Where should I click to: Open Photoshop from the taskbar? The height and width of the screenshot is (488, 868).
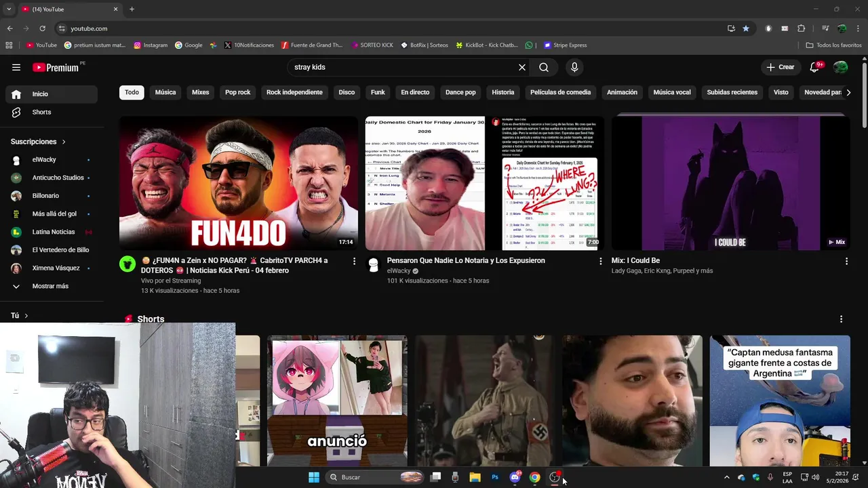coord(495,477)
